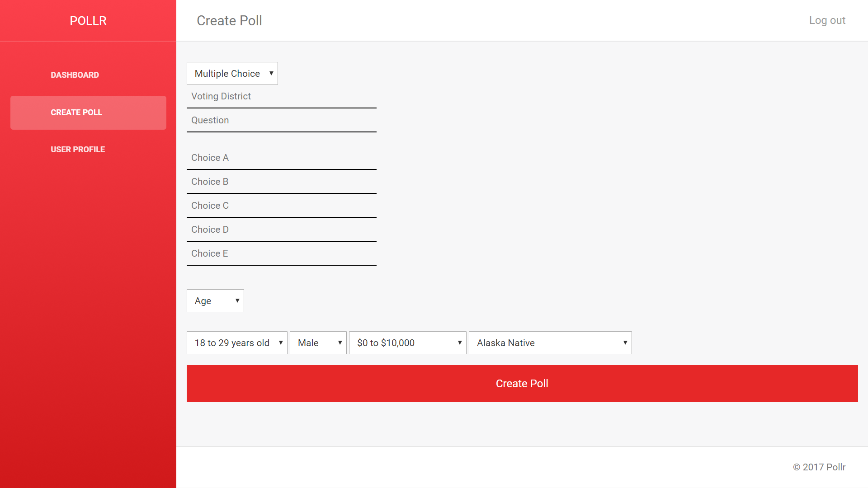Click the Log out link

(x=827, y=20)
